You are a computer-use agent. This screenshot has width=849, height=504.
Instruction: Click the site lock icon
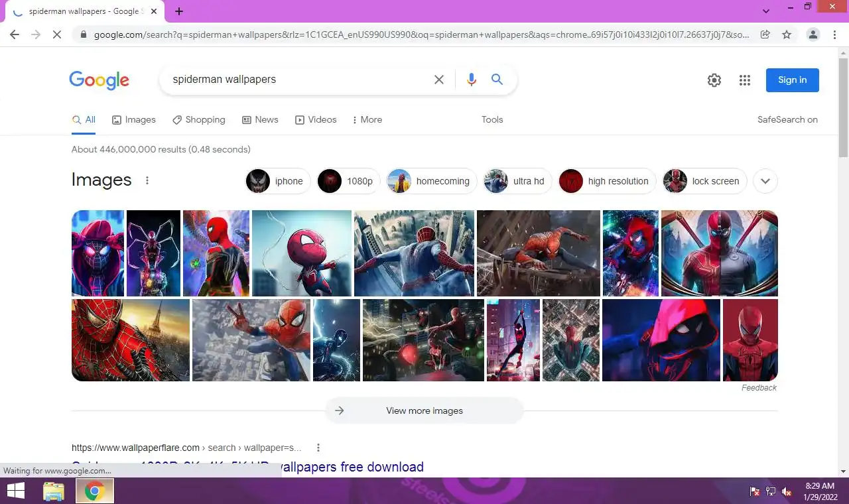tap(83, 34)
